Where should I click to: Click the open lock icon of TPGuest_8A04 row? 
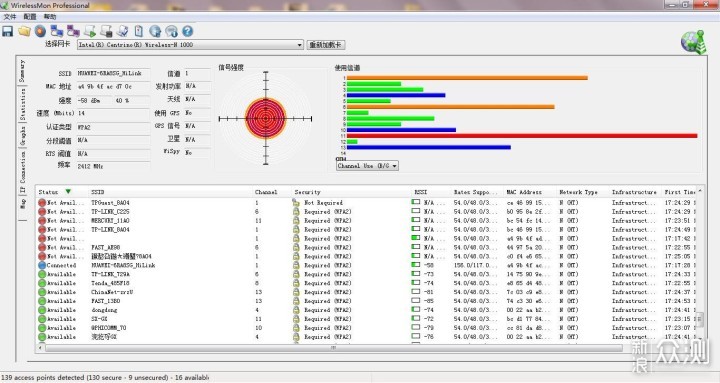[296, 203]
